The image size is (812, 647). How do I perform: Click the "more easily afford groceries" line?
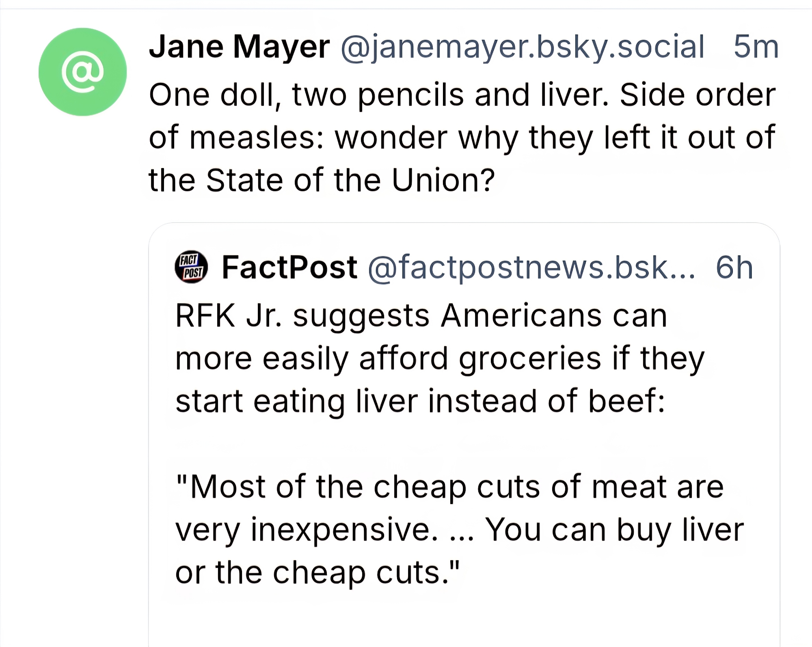(x=439, y=358)
